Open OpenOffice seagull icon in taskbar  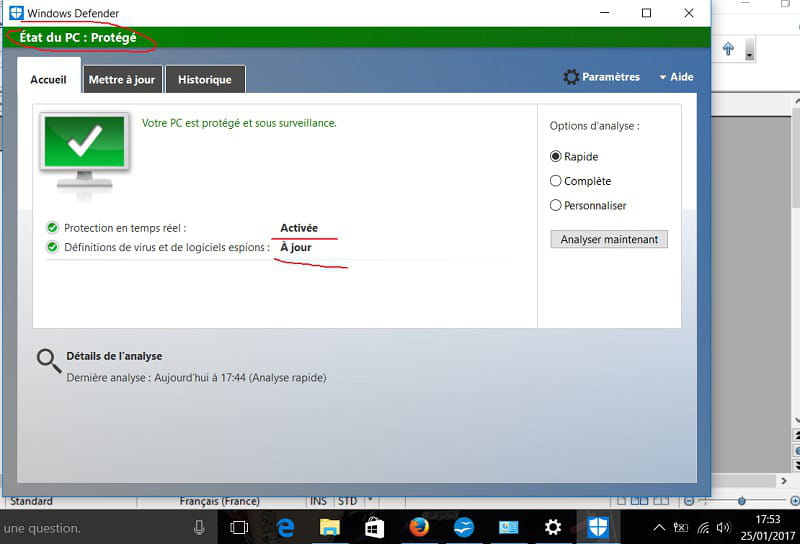[464, 527]
